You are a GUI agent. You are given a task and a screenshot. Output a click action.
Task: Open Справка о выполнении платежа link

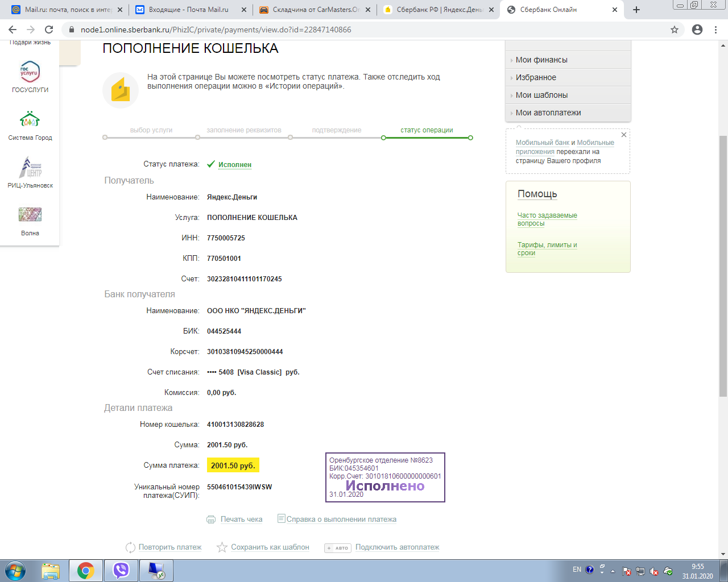[341, 519]
